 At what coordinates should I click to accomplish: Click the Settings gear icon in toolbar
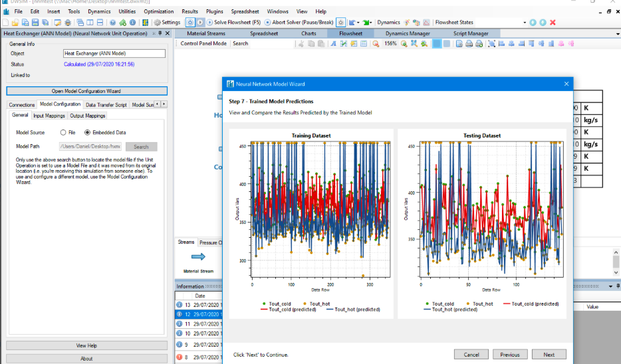click(157, 23)
